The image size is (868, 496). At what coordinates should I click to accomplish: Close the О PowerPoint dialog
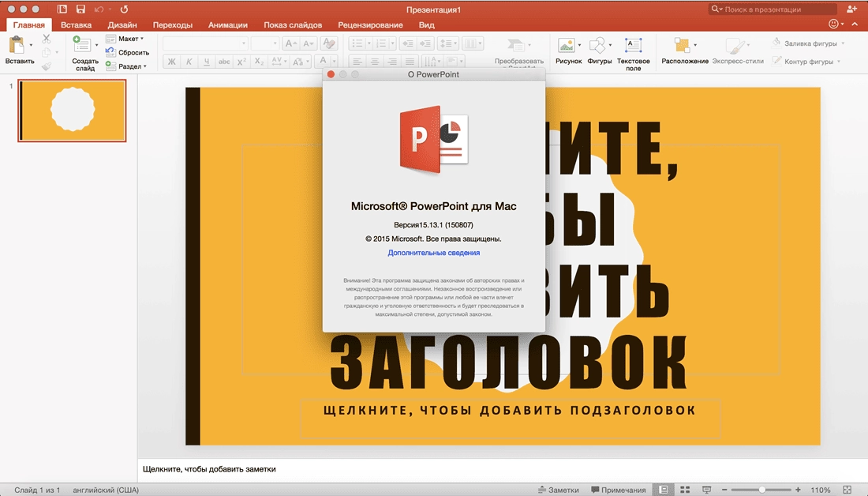pyautogui.click(x=331, y=74)
